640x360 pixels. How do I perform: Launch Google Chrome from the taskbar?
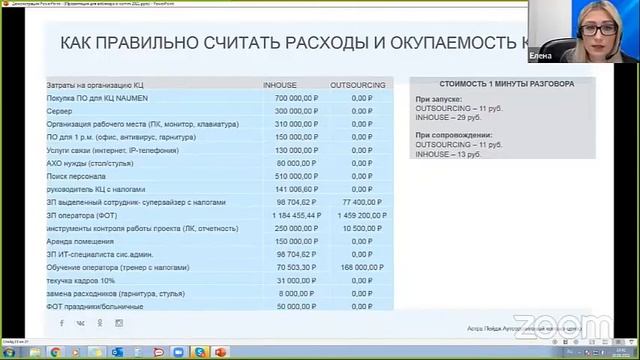(x=56, y=352)
